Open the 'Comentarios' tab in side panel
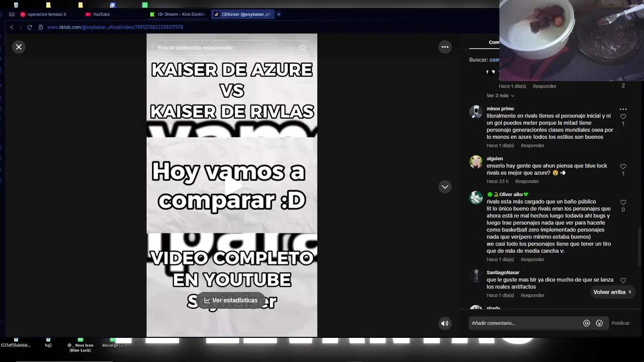Screen dimensions: 644x362 click(x=494, y=43)
